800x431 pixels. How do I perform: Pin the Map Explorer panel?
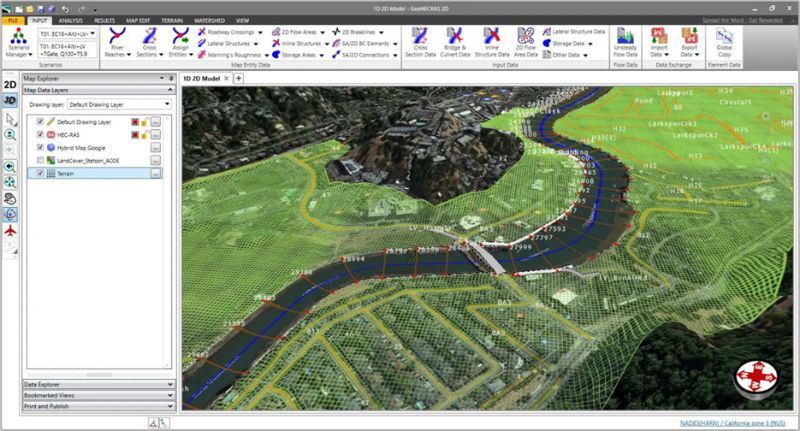pyautogui.click(x=171, y=79)
